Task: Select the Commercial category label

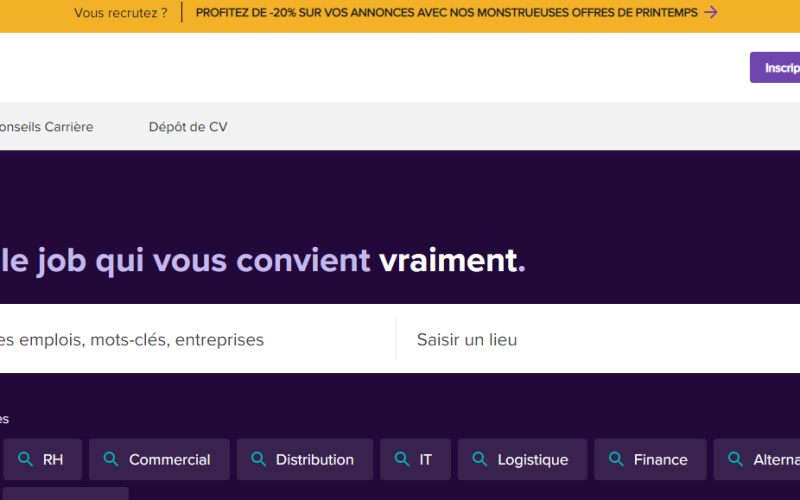Action: pyautogui.click(x=169, y=460)
